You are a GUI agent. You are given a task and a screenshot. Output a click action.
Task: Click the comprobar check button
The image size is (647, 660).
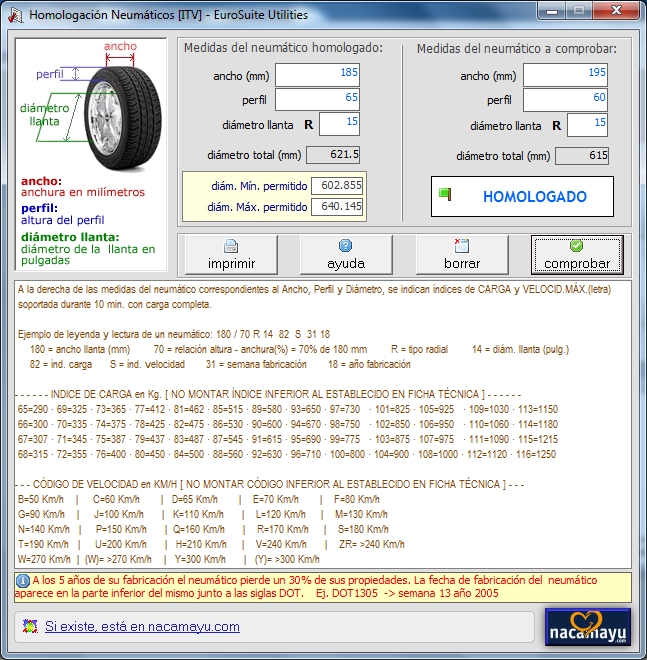point(577,255)
